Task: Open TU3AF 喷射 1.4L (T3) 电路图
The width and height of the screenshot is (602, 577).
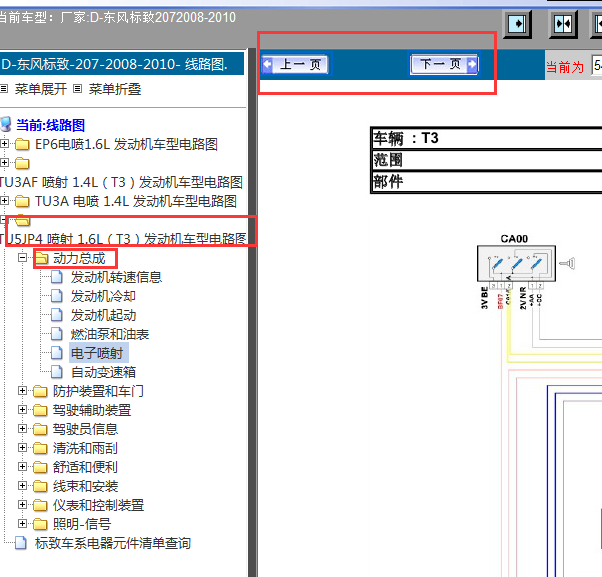Action: (121, 182)
